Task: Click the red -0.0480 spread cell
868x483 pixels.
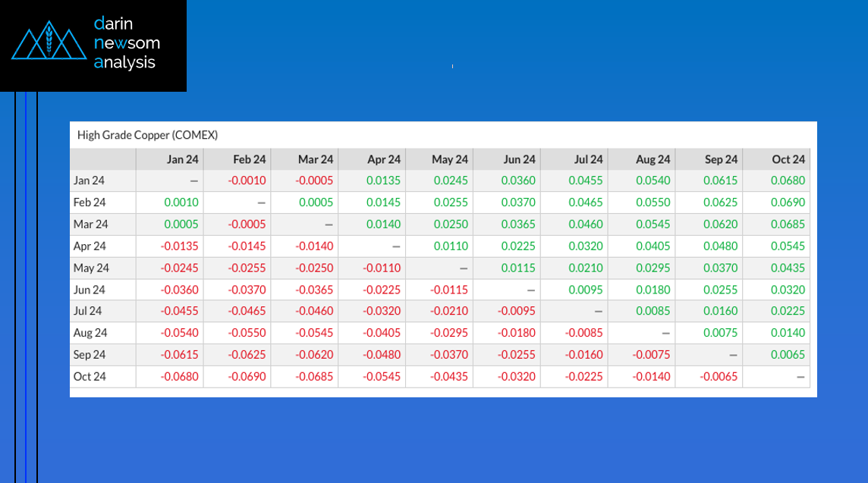Action: [383, 355]
